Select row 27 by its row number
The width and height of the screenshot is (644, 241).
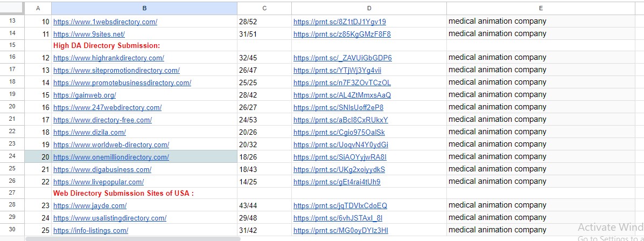pos(12,192)
